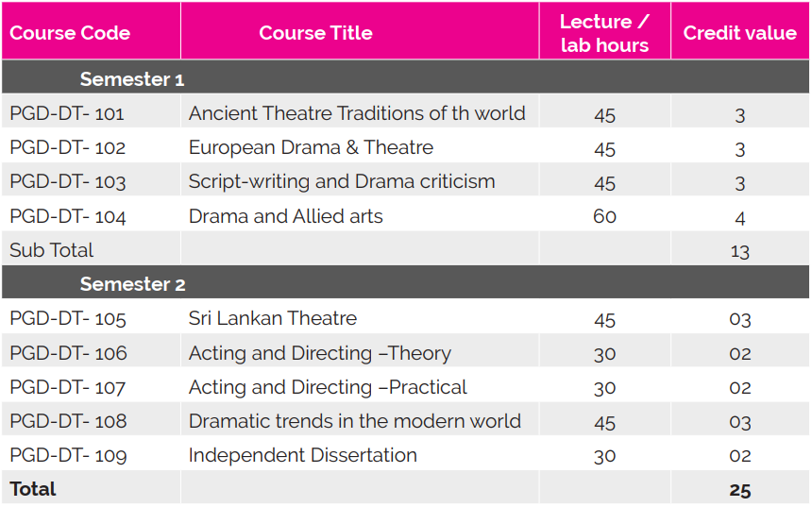Select the total credit value 25
The height and width of the screenshot is (507, 812).
pos(739,490)
